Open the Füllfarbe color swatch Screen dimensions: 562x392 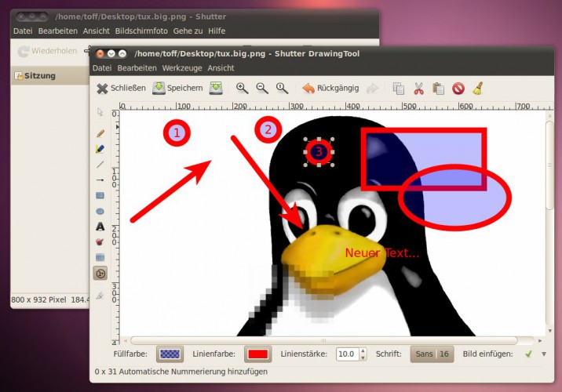[x=170, y=354]
